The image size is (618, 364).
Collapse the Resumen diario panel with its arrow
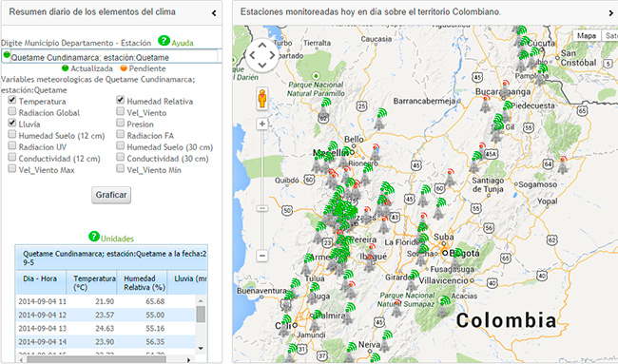(x=214, y=13)
